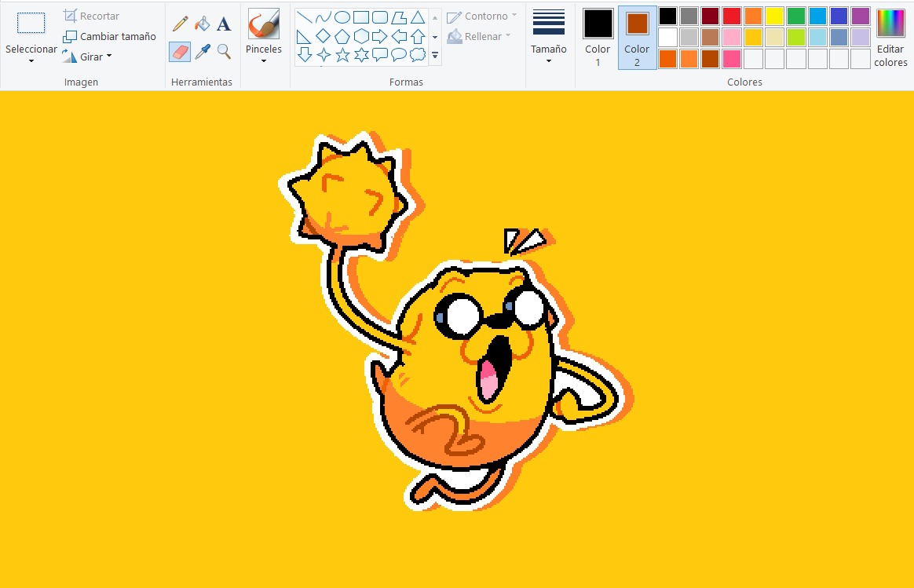914x588 pixels.
Task: Open Editar colores dialog
Action: 890,38
